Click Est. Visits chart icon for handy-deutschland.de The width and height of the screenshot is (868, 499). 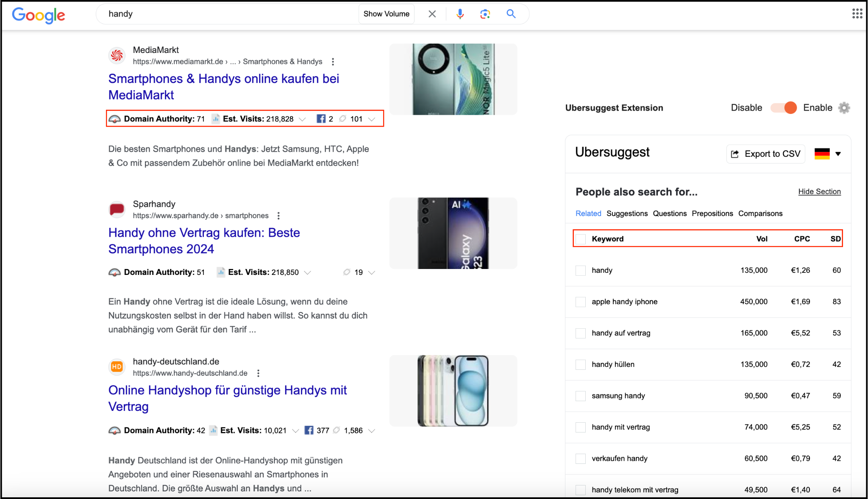coord(214,430)
